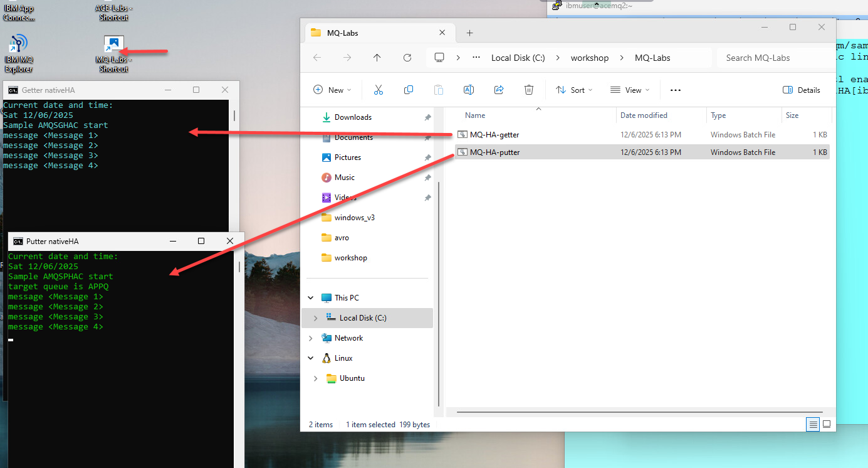Refresh the MQ-Labs folder view
Viewport: 868px width, 468px height.
(x=407, y=58)
